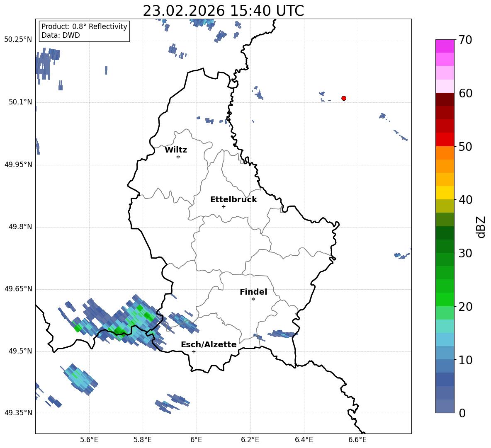Click the Ettelbruck cross marker
The width and height of the screenshot is (491, 448).
point(224,206)
